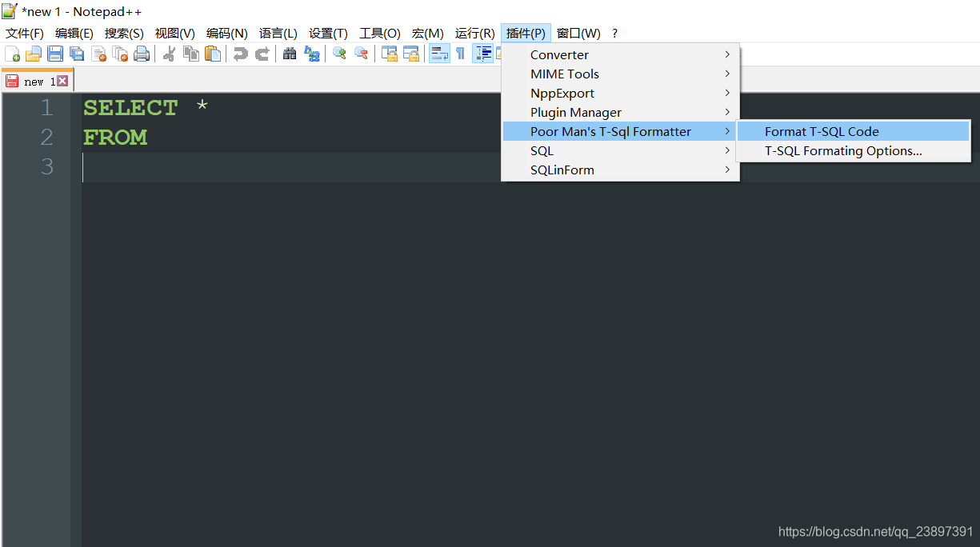Close the new 1 tab
Viewport: 980px width, 547px height.
coord(62,81)
